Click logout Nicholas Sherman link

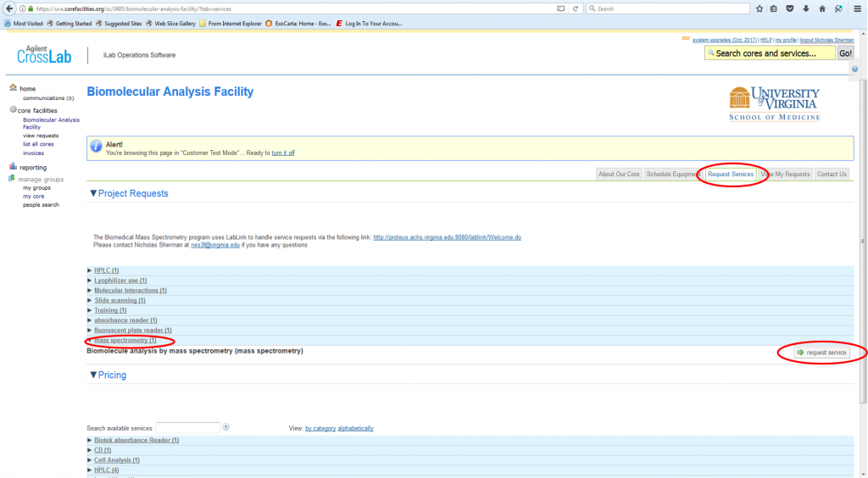click(826, 40)
